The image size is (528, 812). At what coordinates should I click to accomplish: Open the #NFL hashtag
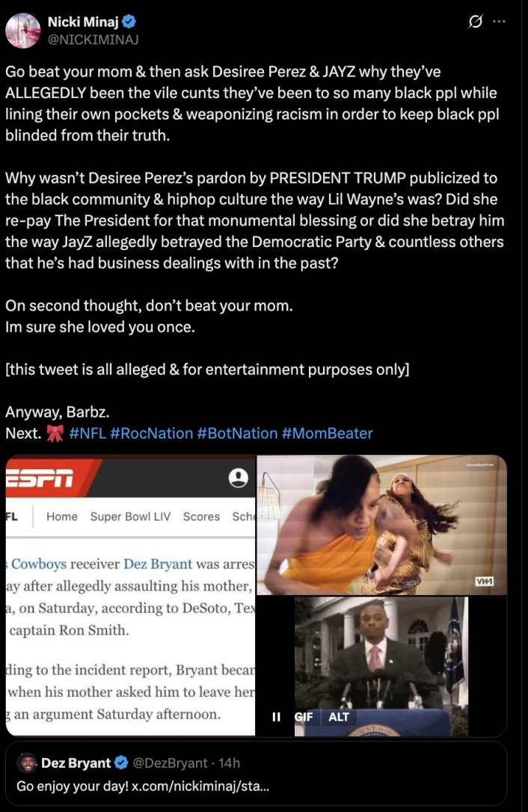(x=88, y=433)
